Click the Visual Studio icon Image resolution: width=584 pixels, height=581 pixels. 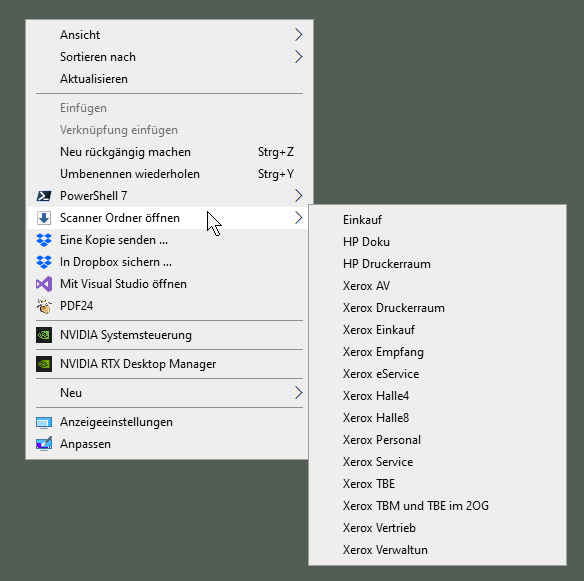(x=44, y=284)
